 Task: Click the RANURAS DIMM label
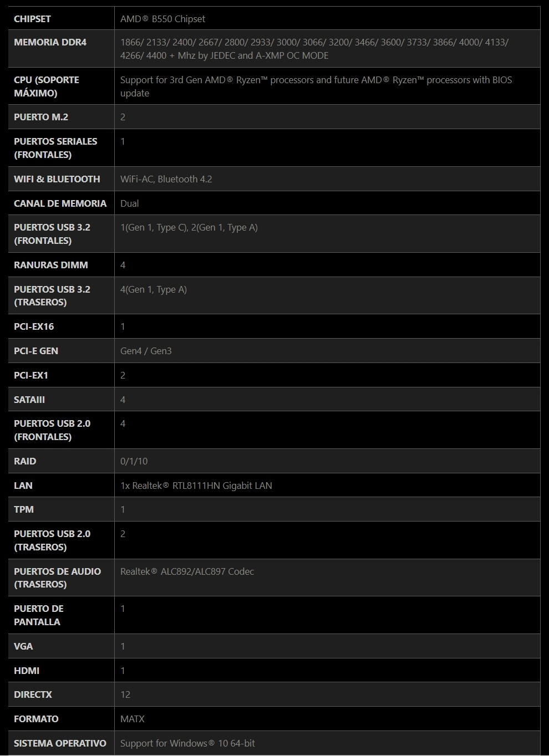tap(50, 265)
